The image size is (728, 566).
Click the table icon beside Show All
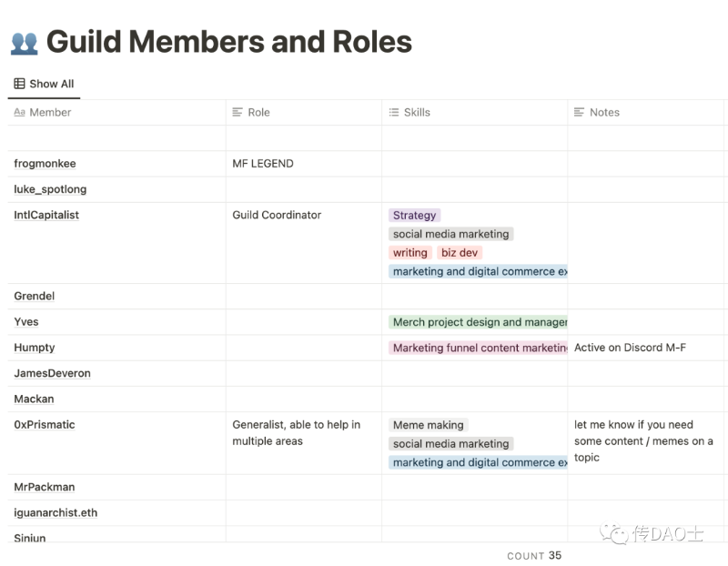(x=19, y=84)
